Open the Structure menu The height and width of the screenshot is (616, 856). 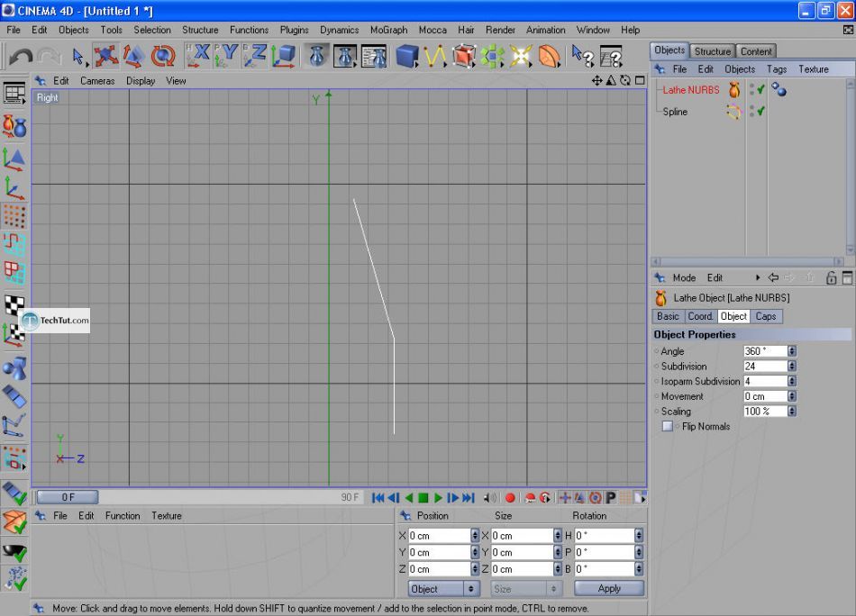click(x=200, y=30)
